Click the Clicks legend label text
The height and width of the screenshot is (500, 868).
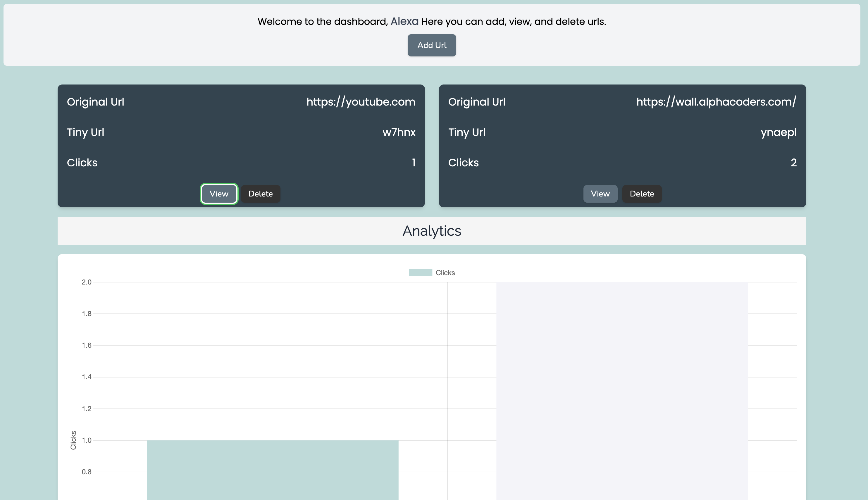[445, 273]
